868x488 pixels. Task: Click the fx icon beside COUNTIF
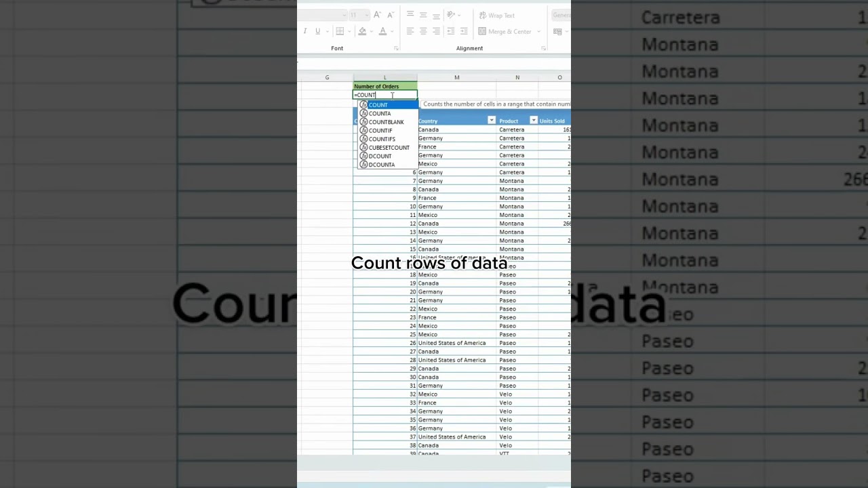363,130
